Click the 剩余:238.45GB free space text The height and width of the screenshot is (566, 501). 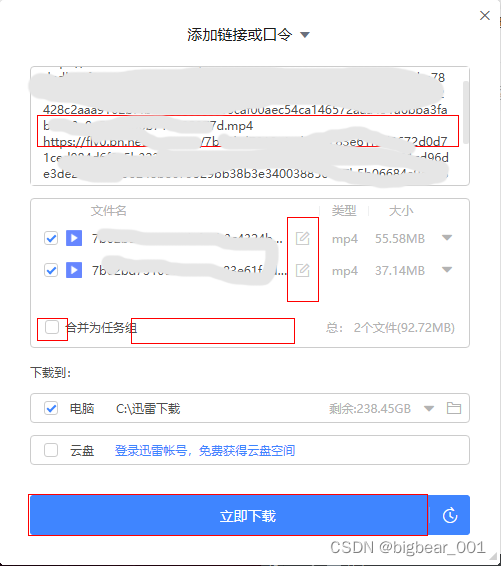click(370, 409)
